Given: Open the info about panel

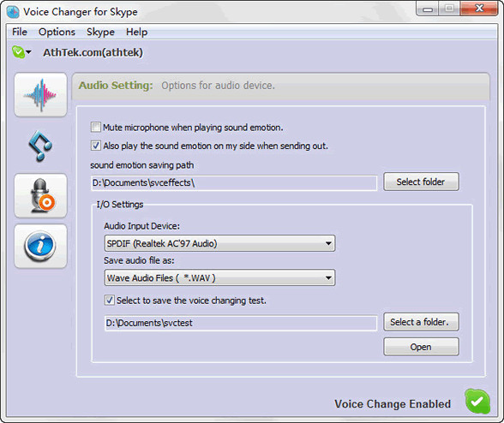Looking at the screenshot, I should [40, 246].
